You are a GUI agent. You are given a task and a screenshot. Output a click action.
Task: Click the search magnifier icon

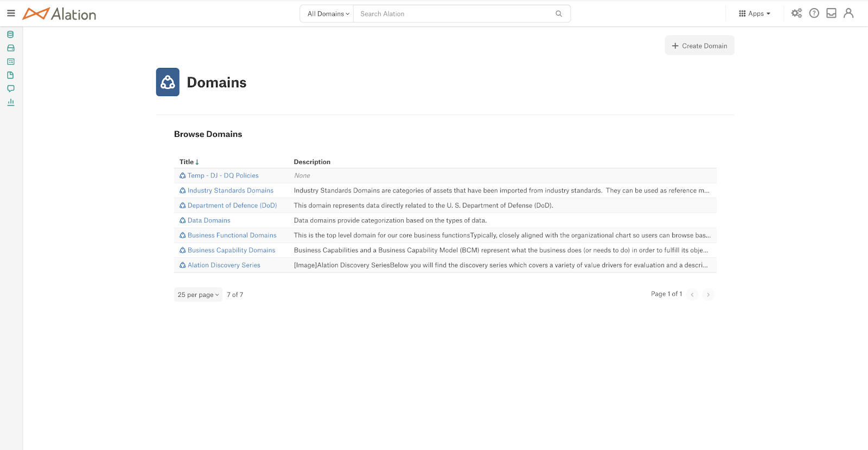coord(559,14)
